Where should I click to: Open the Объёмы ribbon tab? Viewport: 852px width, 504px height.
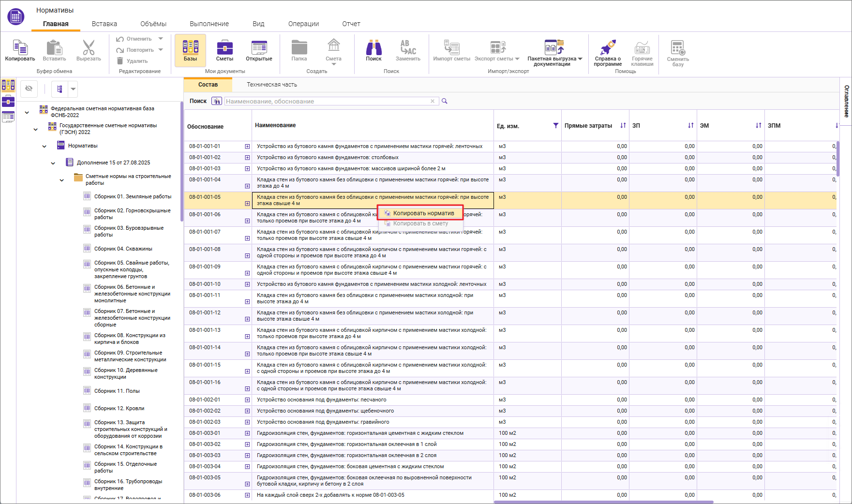click(153, 24)
